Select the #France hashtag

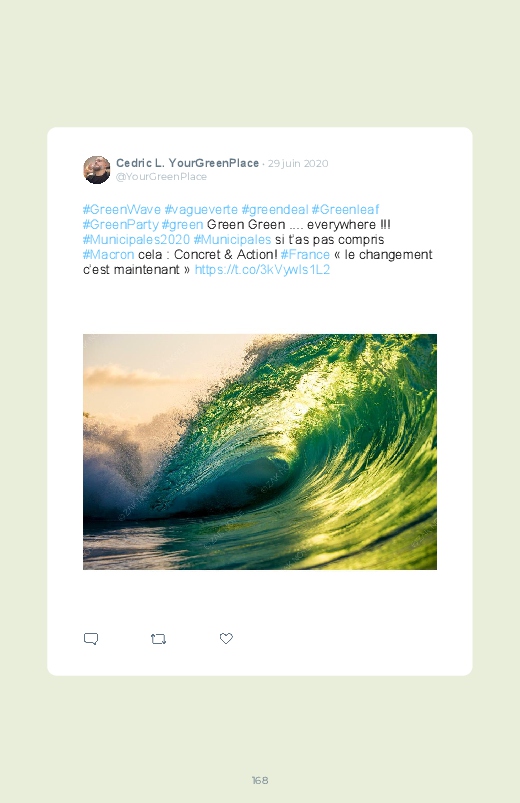pyautogui.click(x=305, y=255)
